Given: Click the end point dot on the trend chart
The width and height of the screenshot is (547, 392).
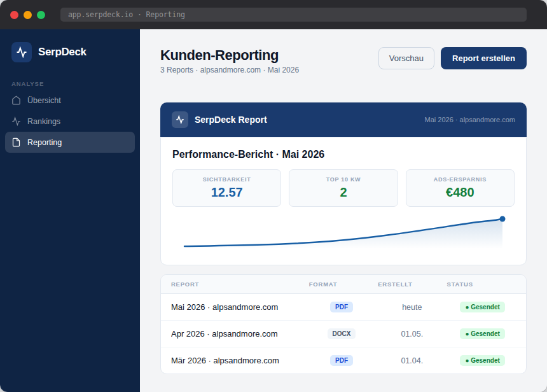Looking at the screenshot, I should [x=502, y=219].
